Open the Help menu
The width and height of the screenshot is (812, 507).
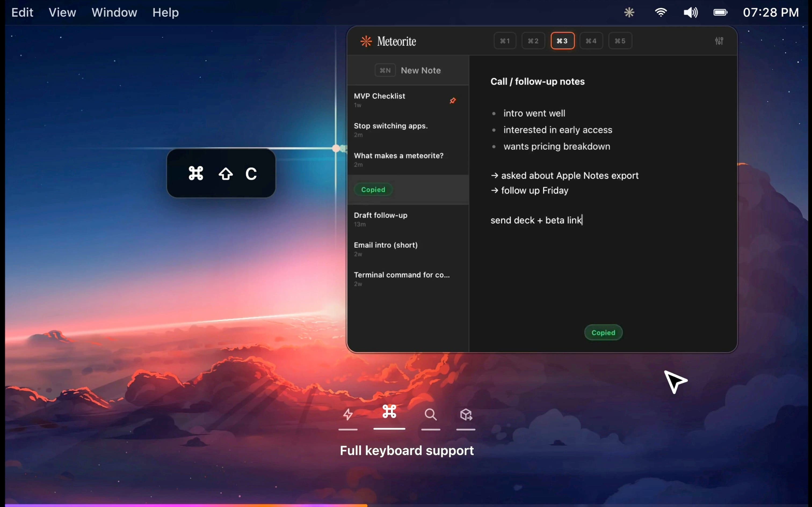[x=165, y=12]
